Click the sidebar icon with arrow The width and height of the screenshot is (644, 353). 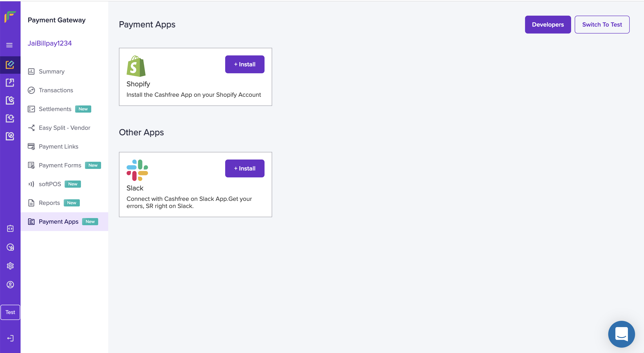coord(10,83)
